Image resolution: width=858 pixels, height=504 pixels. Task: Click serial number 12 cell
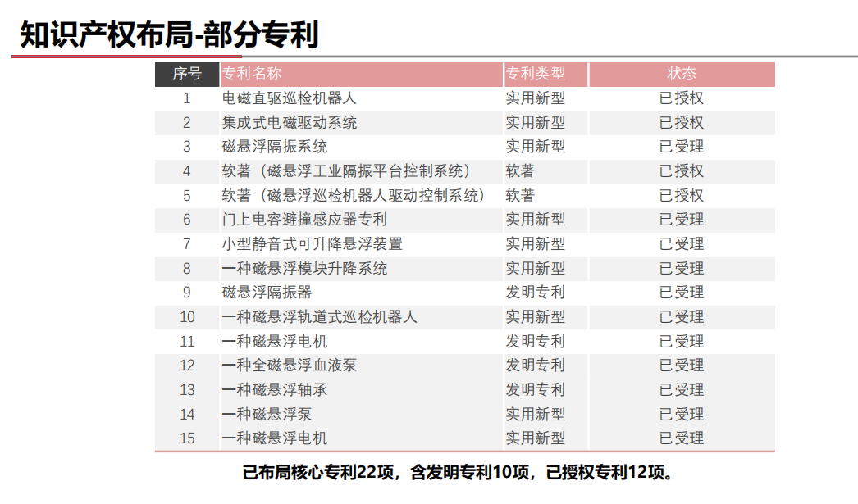(187, 366)
